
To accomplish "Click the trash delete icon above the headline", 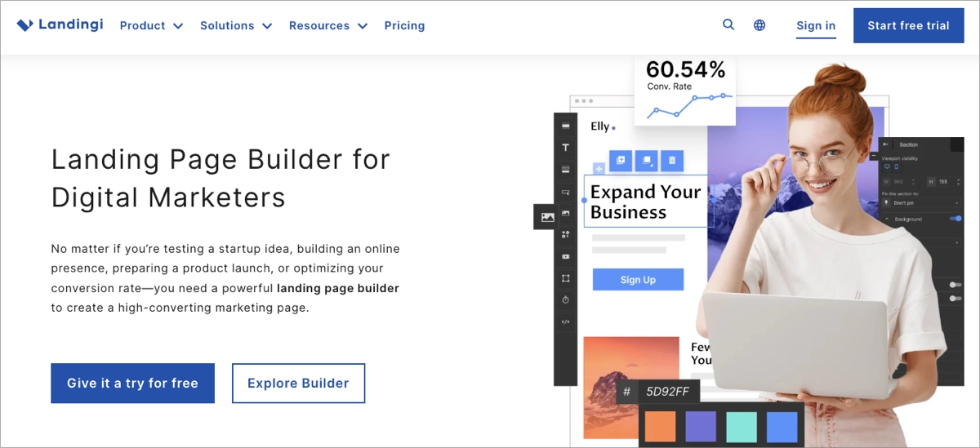I will [672, 161].
